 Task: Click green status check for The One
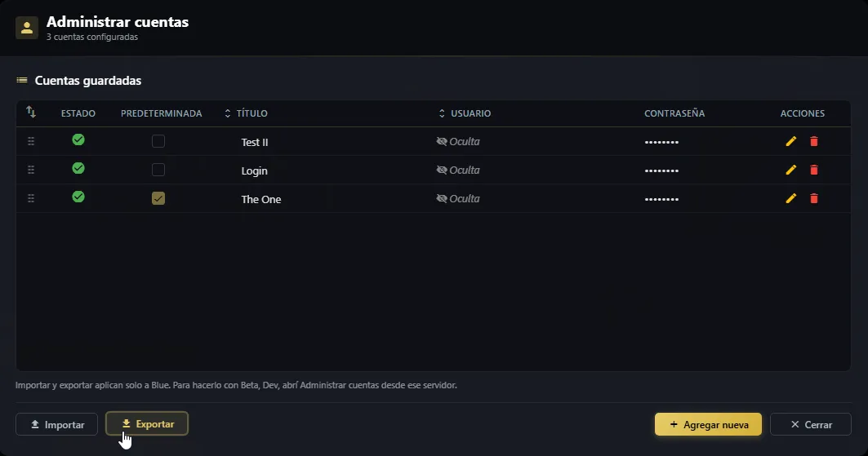coord(78,197)
